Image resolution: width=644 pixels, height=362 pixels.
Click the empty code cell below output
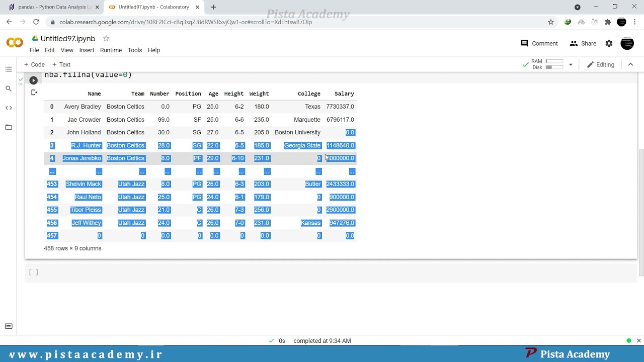pos(332,273)
